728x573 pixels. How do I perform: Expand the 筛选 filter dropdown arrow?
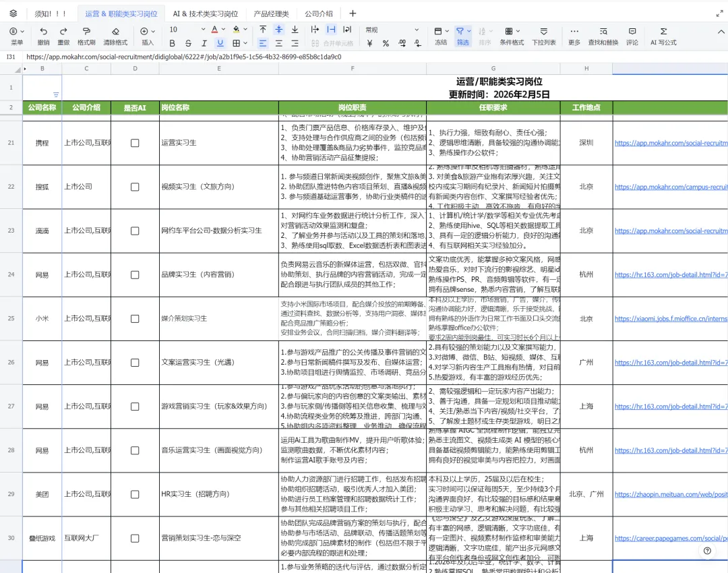tap(469, 31)
